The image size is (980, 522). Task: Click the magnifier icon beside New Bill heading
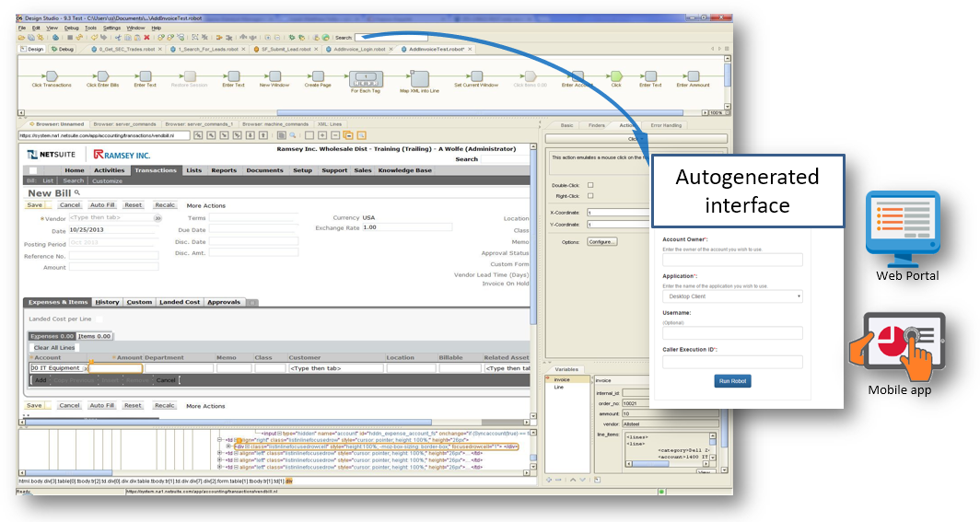coord(76,193)
